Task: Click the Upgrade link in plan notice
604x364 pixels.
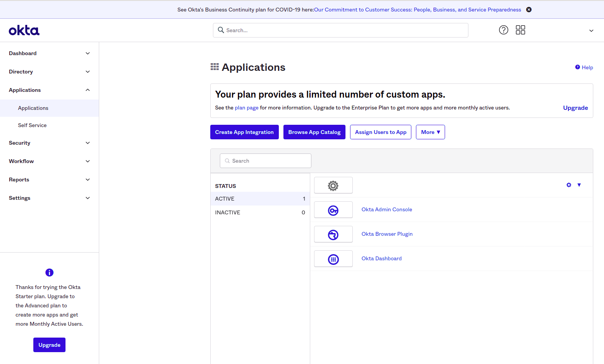Action: point(575,108)
